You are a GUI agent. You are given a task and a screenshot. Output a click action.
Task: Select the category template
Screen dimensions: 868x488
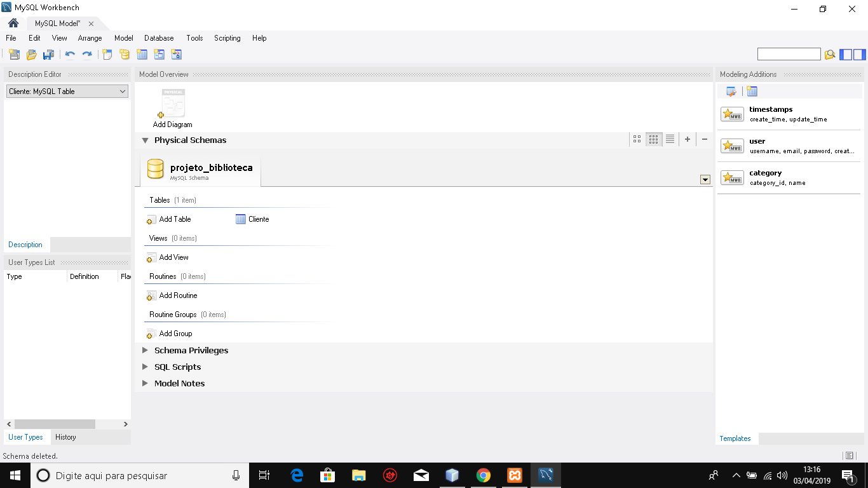[789, 178]
